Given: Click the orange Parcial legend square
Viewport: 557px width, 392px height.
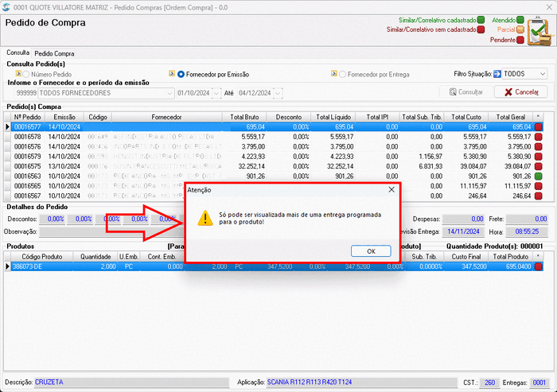Looking at the screenshot, I should click(x=520, y=29).
